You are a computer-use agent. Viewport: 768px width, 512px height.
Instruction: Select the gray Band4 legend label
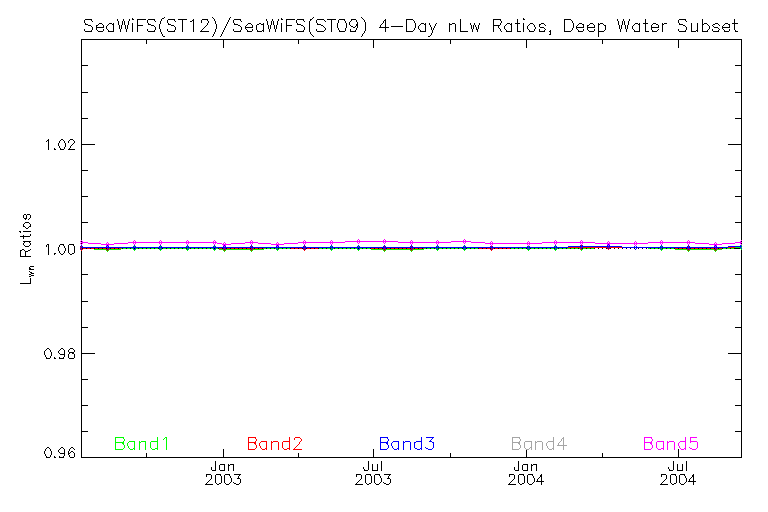539,444
